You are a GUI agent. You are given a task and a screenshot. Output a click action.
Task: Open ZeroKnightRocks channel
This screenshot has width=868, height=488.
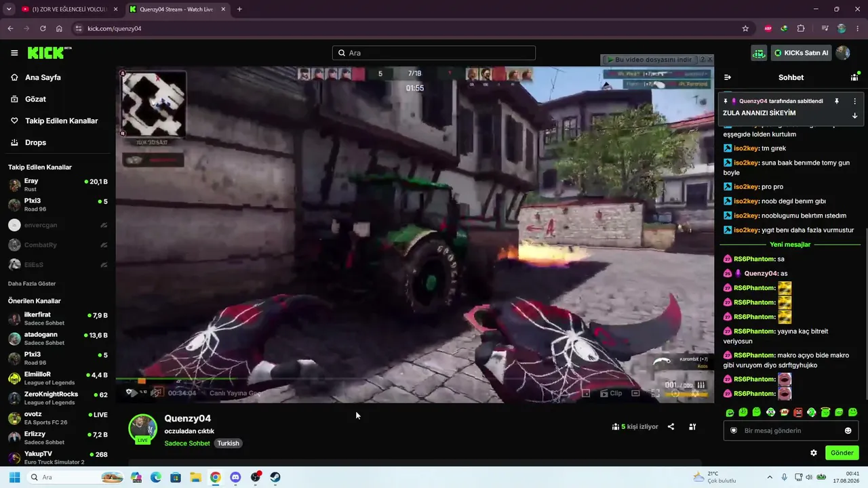click(x=57, y=398)
